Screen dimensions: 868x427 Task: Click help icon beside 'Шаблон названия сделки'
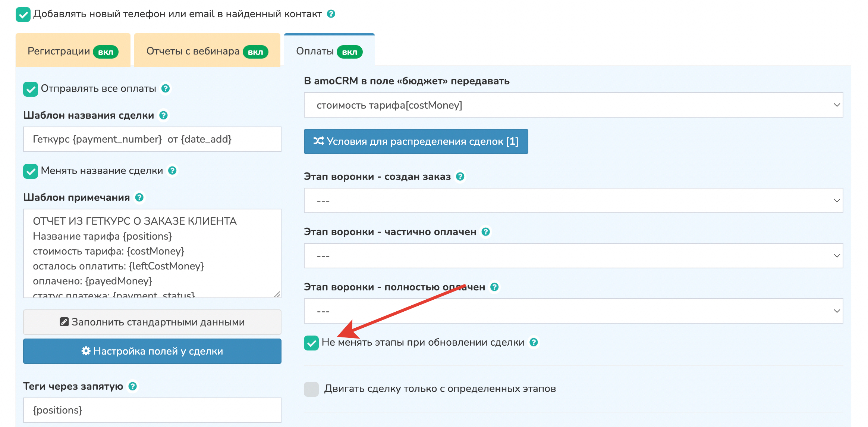coord(163,115)
